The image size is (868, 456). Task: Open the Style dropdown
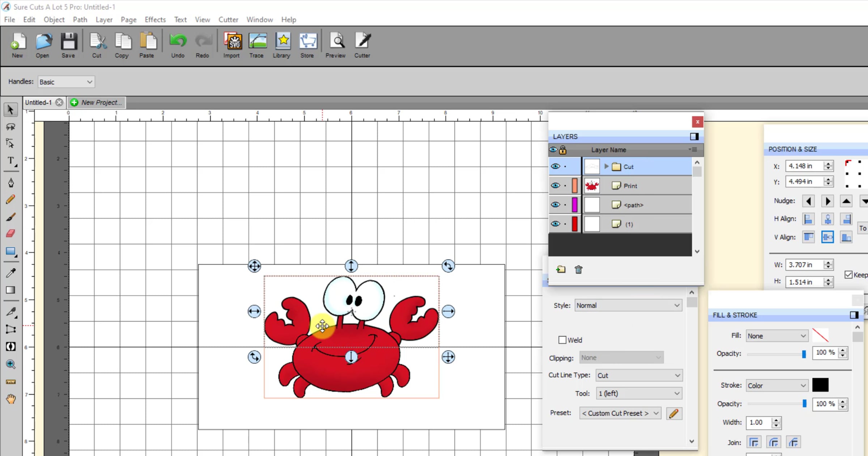click(628, 305)
